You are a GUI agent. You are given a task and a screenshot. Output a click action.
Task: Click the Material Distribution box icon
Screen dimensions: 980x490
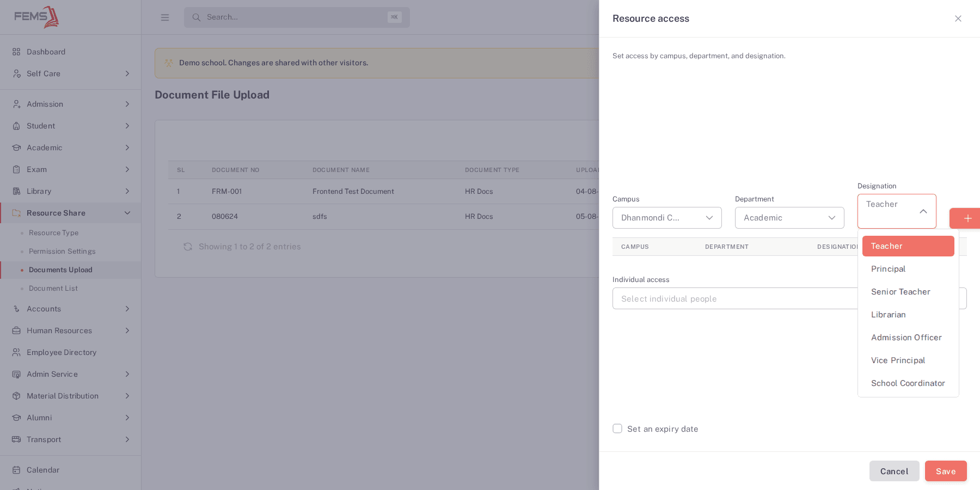click(x=16, y=396)
